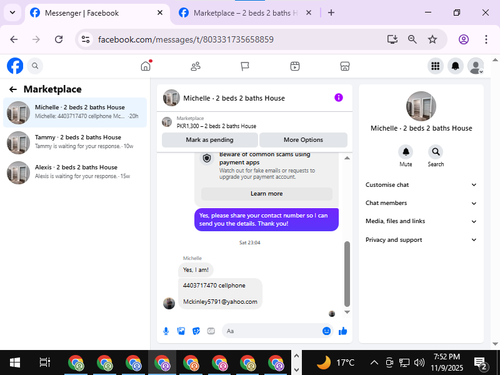Click the More Options button
This screenshot has width=500, height=375.
[303, 140]
